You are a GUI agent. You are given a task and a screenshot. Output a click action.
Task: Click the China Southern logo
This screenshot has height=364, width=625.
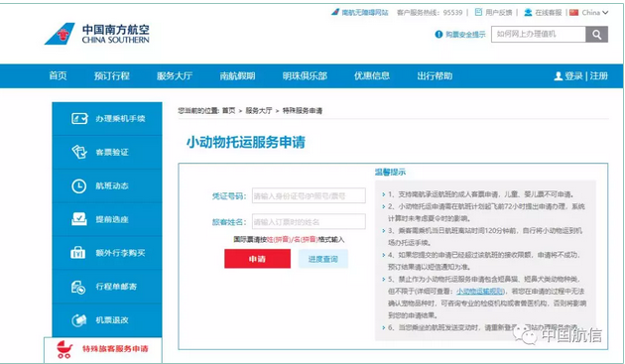(97, 34)
